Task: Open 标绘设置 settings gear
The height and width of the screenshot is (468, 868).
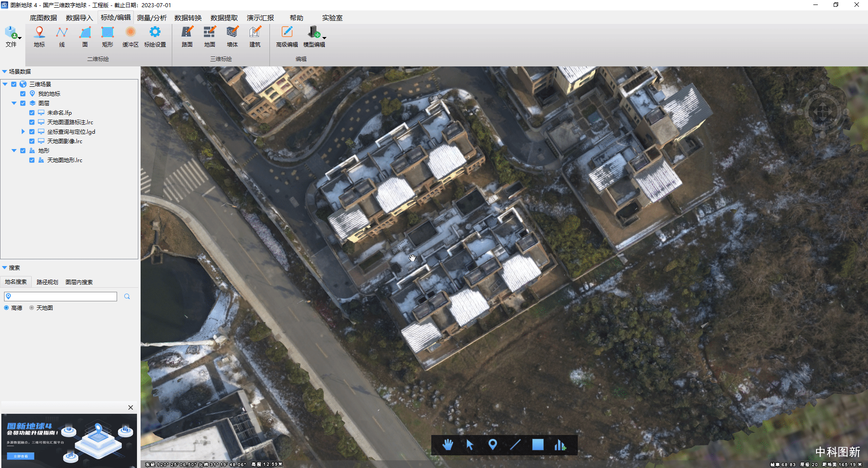Action: 155,36
